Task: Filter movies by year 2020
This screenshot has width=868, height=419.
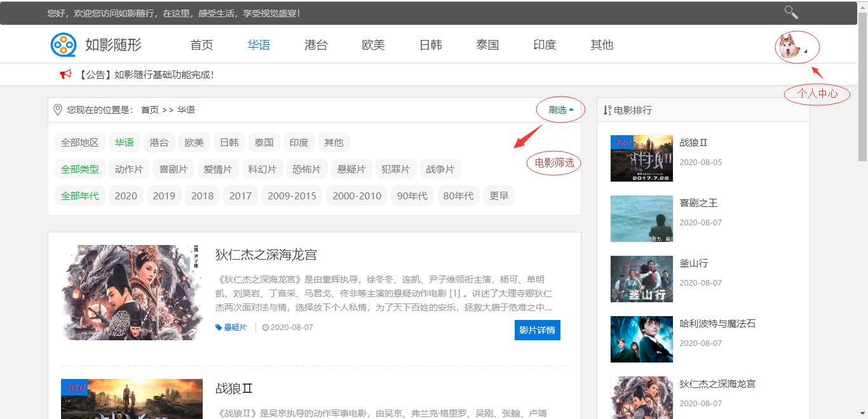Action: [126, 196]
